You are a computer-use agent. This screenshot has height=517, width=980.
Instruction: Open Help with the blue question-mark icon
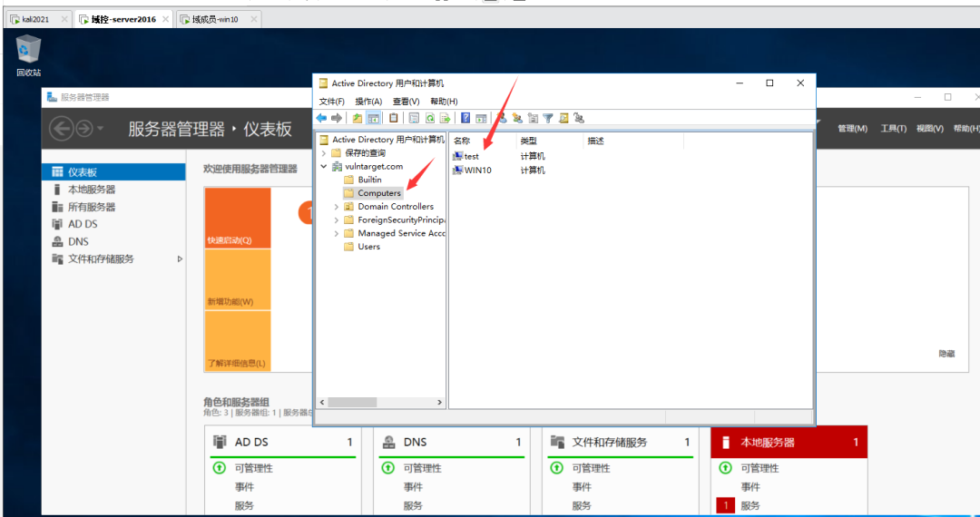click(x=465, y=117)
